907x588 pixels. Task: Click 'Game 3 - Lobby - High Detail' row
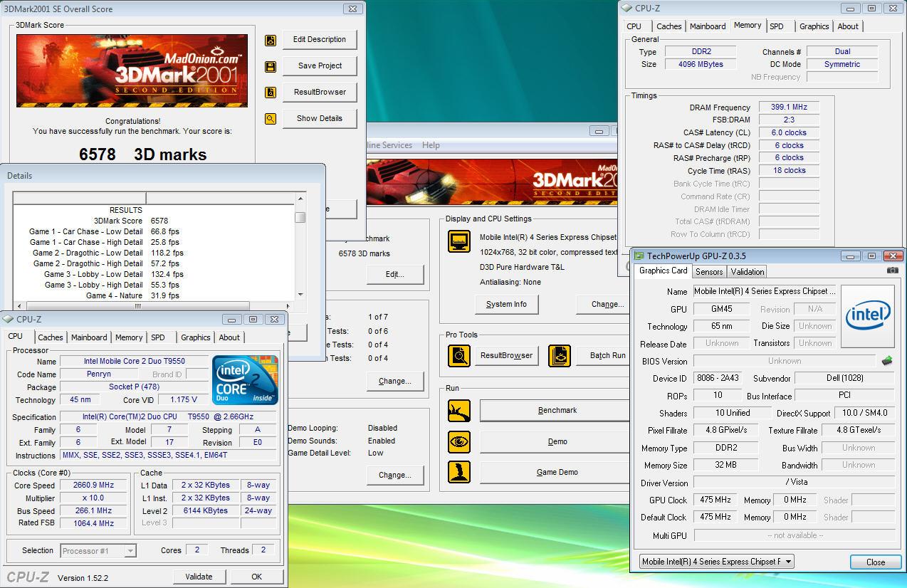tap(153, 285)
